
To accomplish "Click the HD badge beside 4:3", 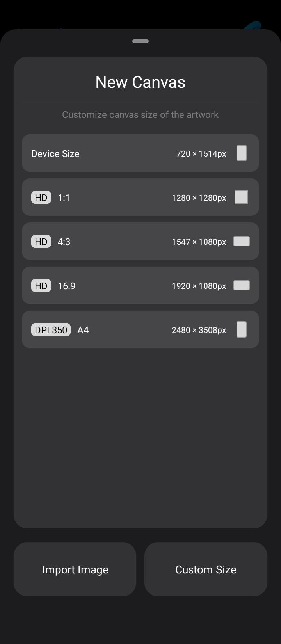I will (41, 242).
